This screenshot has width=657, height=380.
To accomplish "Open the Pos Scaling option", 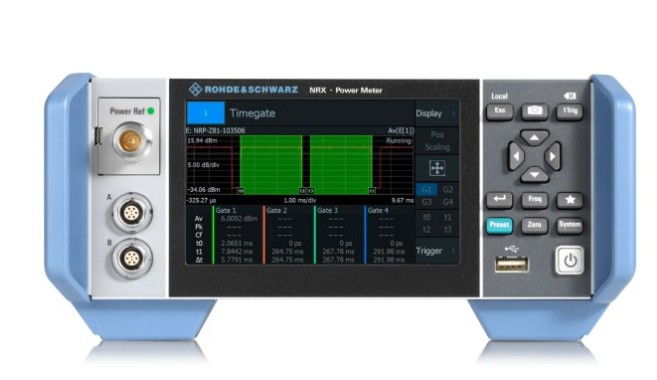I will pyautogui.click(x=437, y=141).
